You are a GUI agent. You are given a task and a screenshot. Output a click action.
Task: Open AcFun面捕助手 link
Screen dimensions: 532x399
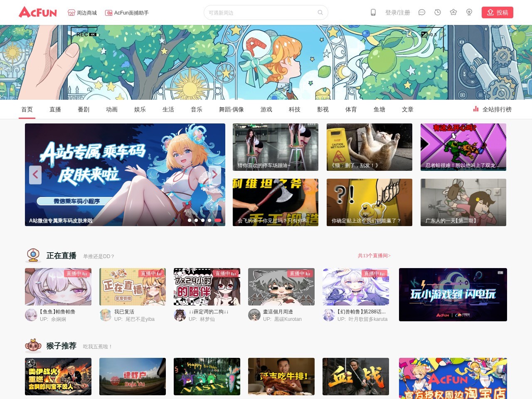[127, 13]
